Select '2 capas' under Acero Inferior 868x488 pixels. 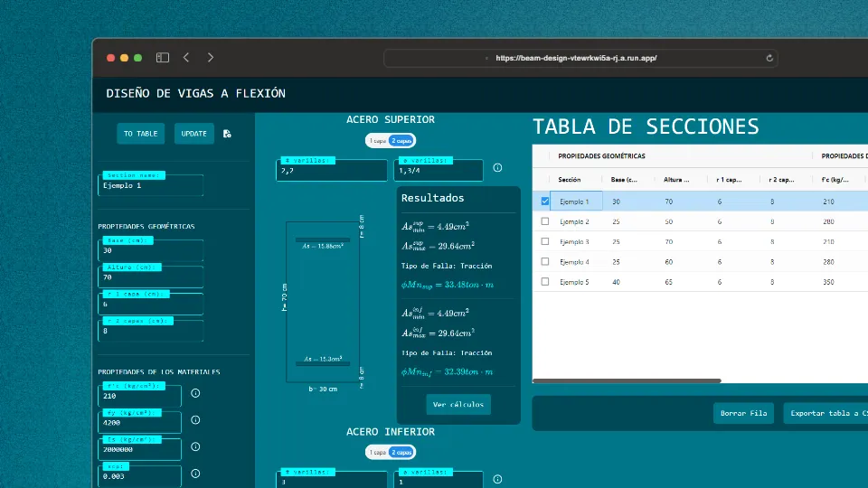click(x=401, y=452)
